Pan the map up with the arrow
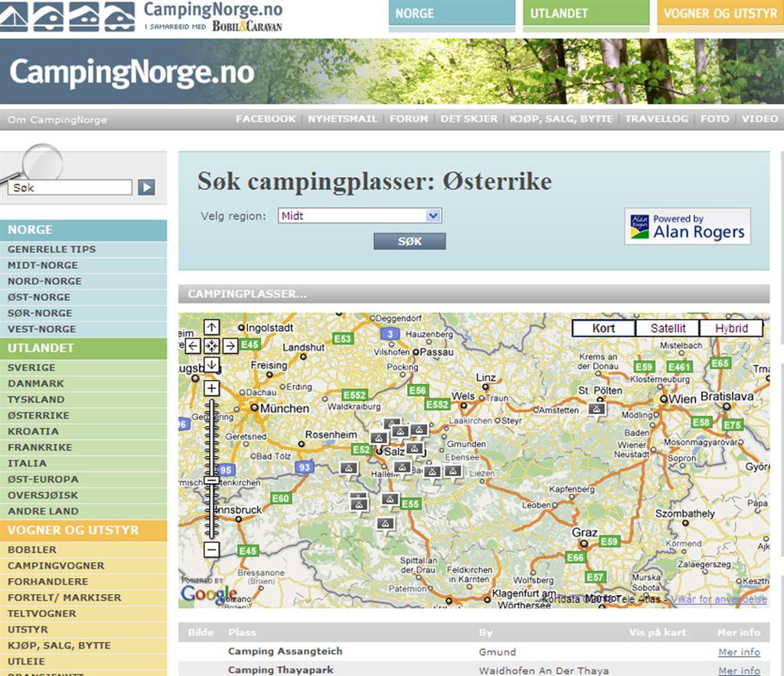 click(212, 327)
